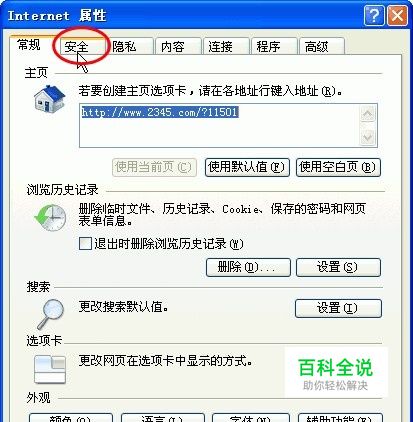This screenshot has height=422, width=413.
Task: Click the 使用空白页 button
Action: coord(338,167)
